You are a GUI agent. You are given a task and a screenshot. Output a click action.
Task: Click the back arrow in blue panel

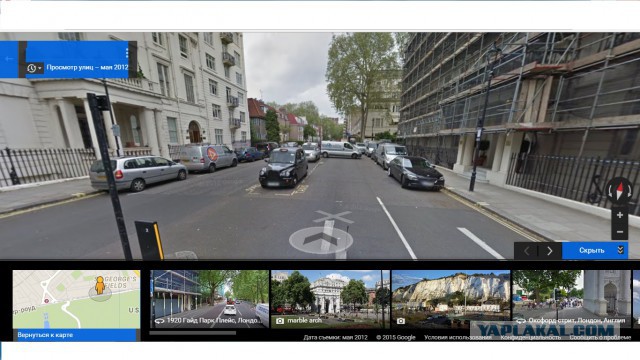click(9, 59)
